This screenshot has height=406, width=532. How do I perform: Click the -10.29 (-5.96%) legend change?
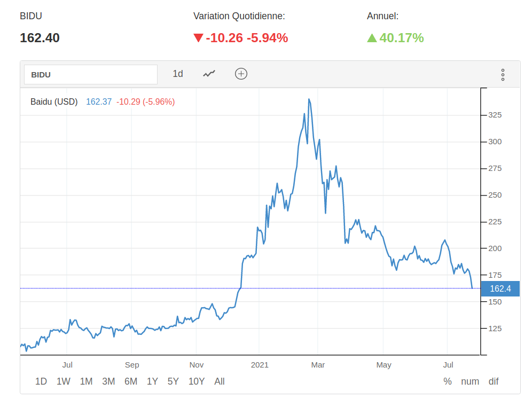pyautogui.click(x=146, y=102)
